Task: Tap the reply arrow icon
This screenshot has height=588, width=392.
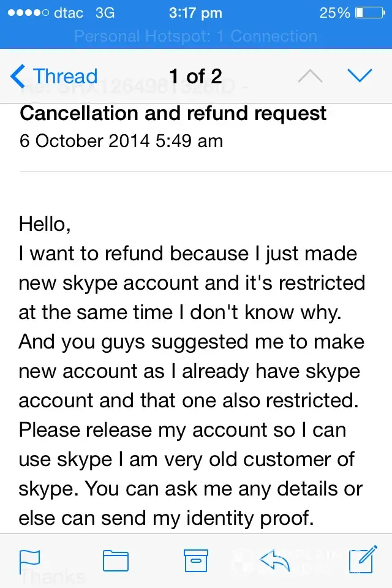Action: pos(274,559)
